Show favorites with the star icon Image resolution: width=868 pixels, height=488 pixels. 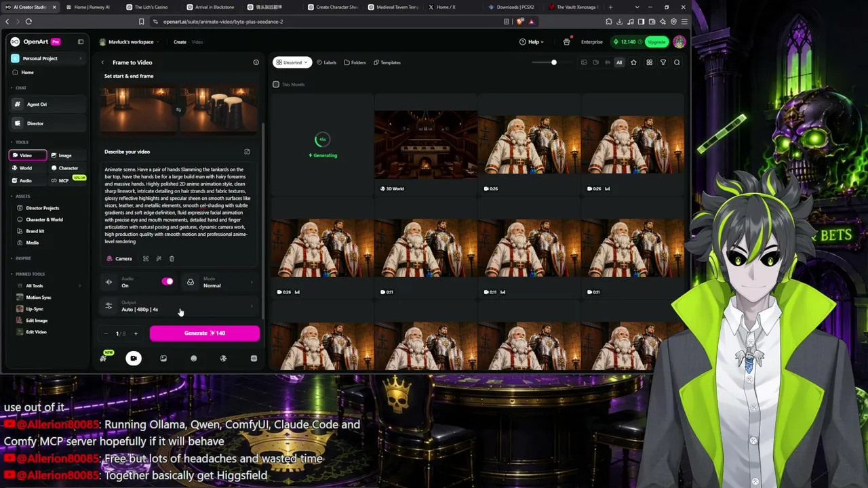(x=633, y=62)
